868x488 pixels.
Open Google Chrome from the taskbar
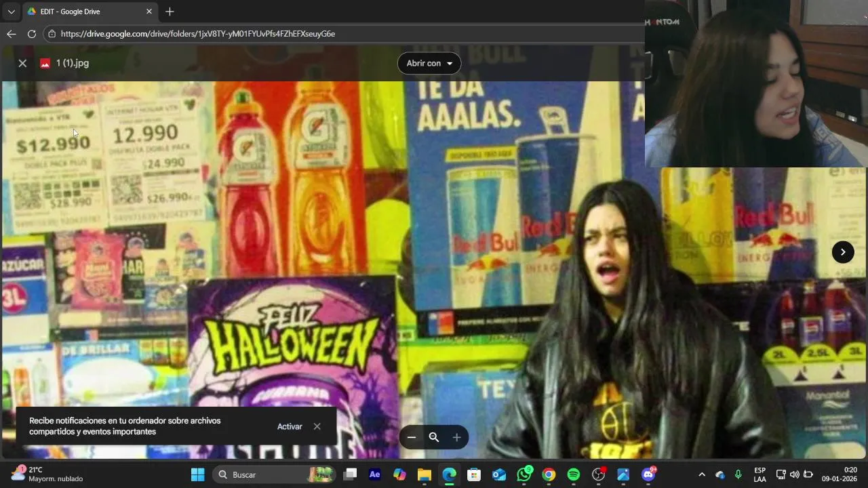coord(549,474)
